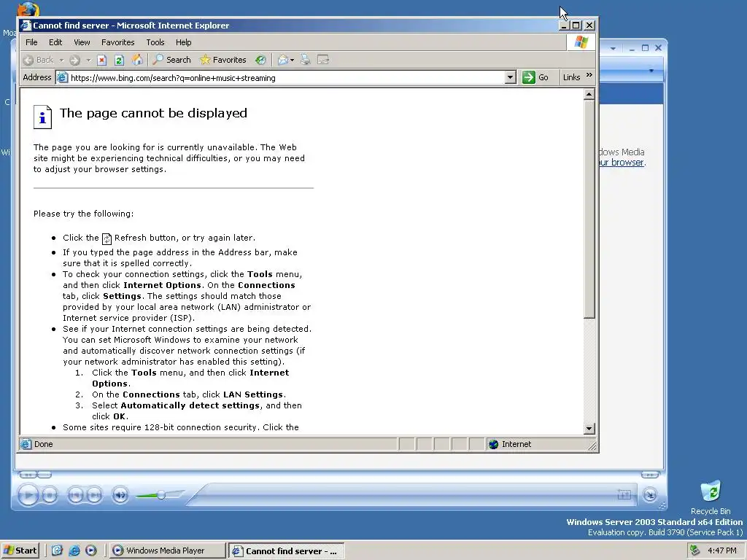Launch Media Player from quick launch
The width and height of the screenshot is (747, 560).
coord(91,551)
